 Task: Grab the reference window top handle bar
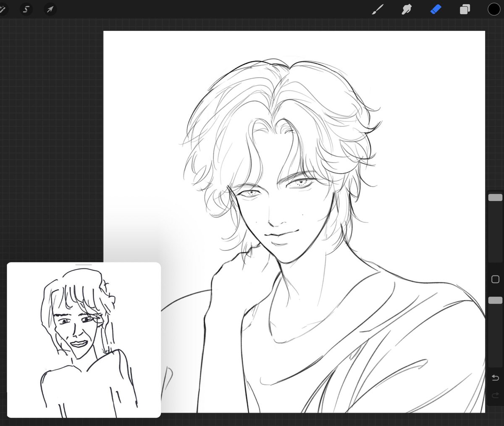(x=84, y=265)
